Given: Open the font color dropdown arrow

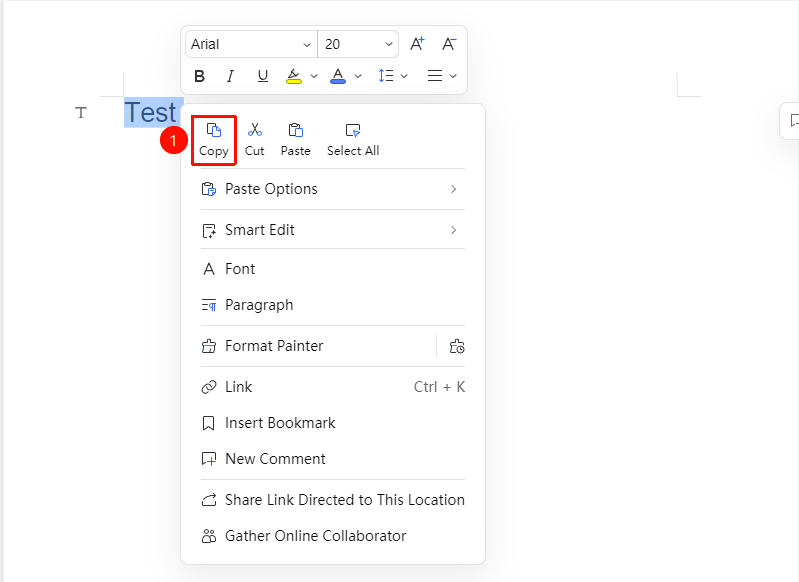Looking at the screenshot, I should [x=358, y=76].
